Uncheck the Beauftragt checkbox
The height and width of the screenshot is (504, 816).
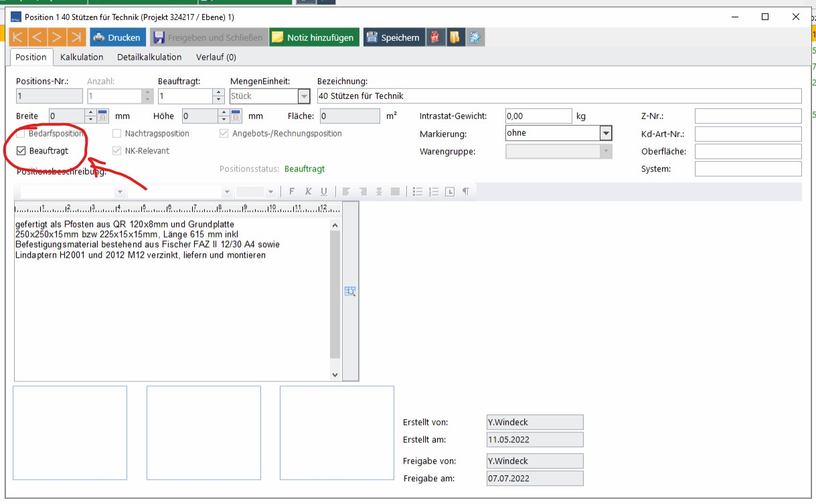[21, 151]
